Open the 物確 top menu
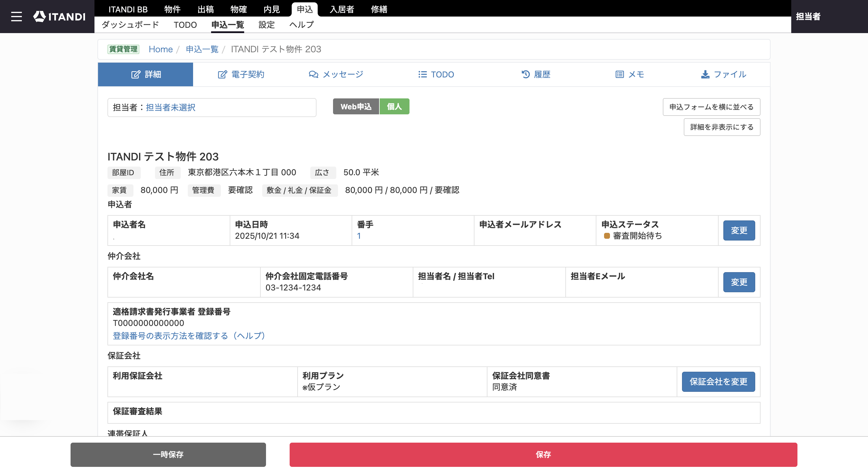This screenshot has height=471, width=868. pyautogui.click(x=239, y=9)
